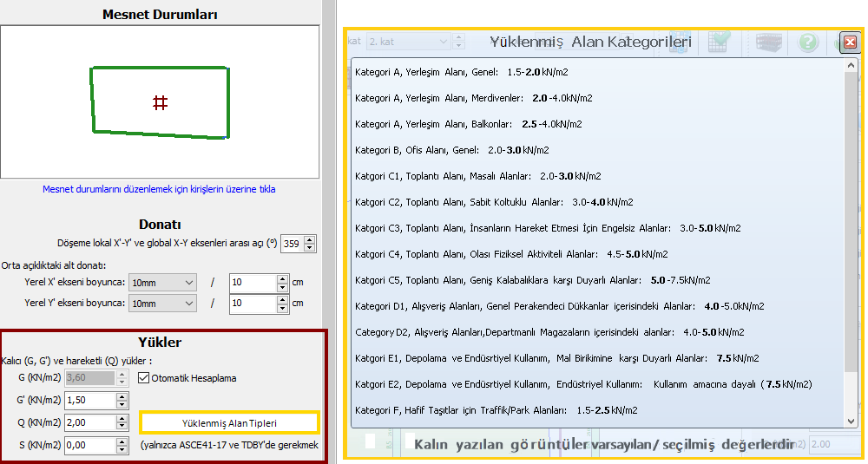The width and height of the screenshot is (868, 464).
Task: Toggle the Otomatik Hesaplama checkbox
Action: pos(145,378)
